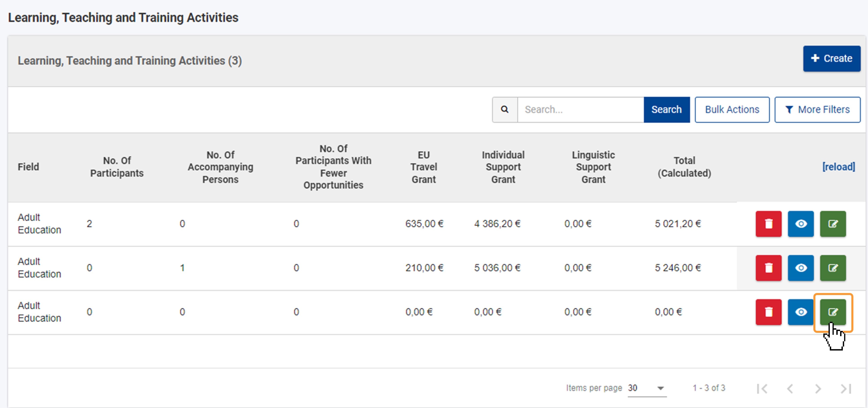
Task: Click the magnifier icon beside search box
Action: [x=504, y=110]
